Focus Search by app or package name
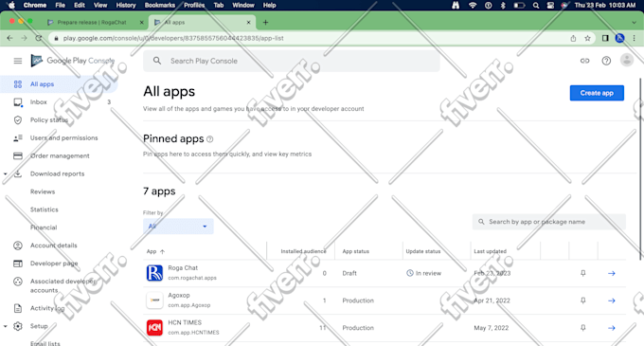The image size is (644, 346). [548, 222]
